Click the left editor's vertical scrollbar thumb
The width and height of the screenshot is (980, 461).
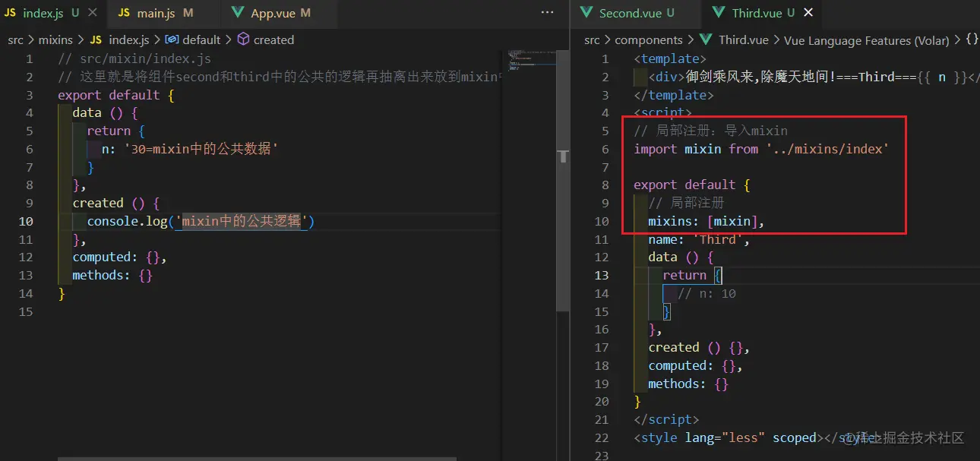[564, 181]
